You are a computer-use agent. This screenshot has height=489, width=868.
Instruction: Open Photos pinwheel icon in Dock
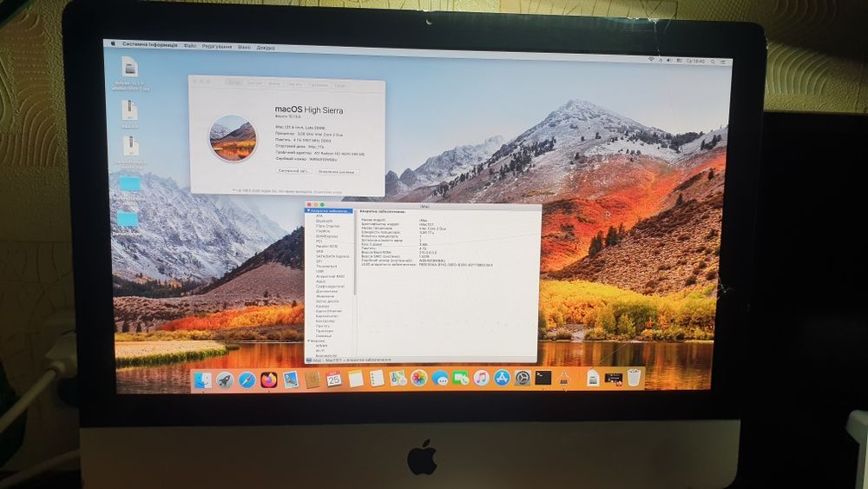point(419,378)
